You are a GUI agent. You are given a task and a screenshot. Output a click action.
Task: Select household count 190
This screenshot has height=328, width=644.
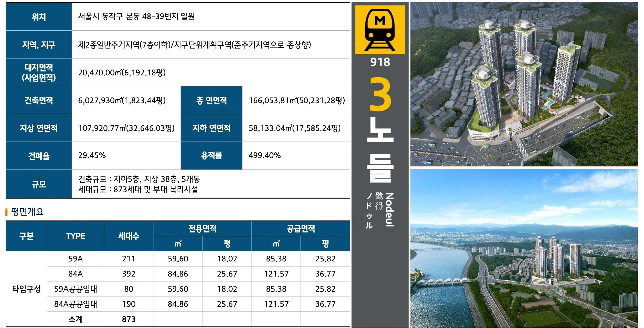pos(129,304)
